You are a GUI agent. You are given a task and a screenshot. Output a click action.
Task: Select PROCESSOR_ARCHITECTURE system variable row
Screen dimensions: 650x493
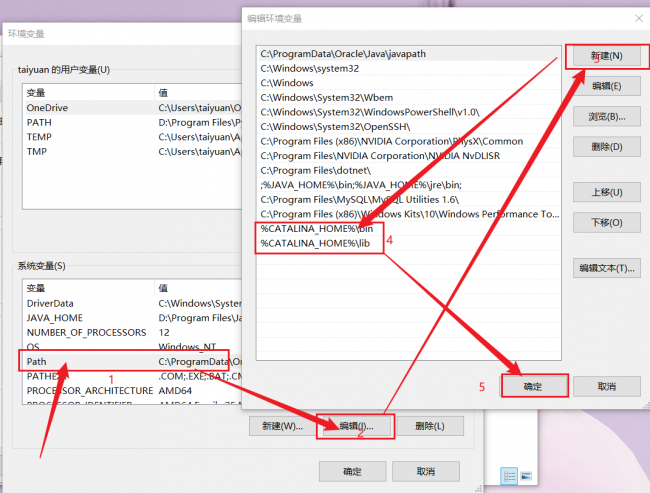[133, 391]
